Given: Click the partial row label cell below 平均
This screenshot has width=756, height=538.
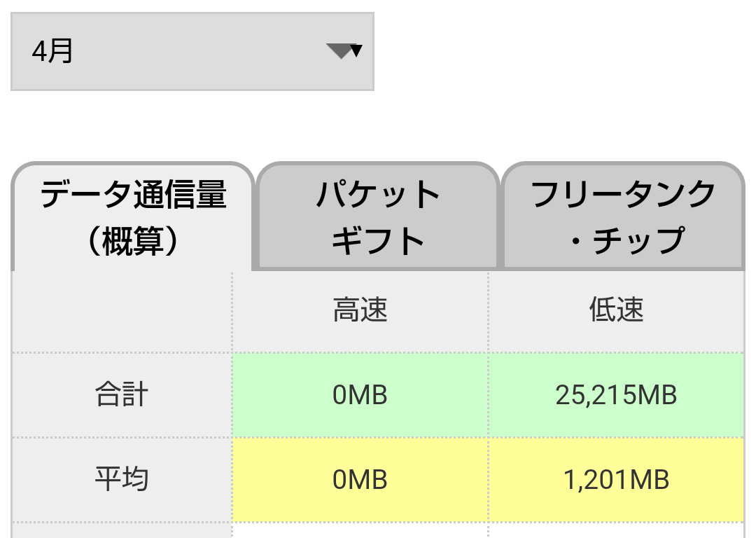Looking at the screenshot, I should (122, 530).
